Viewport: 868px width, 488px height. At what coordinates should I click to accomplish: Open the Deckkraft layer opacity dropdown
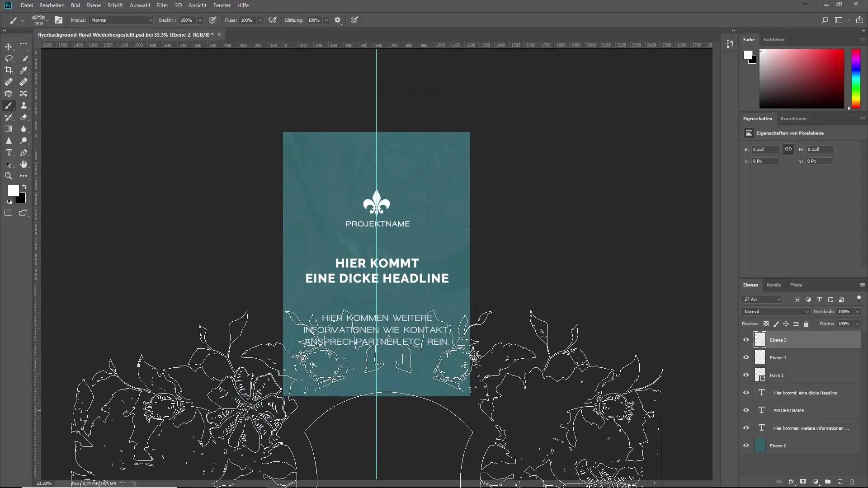857,311
